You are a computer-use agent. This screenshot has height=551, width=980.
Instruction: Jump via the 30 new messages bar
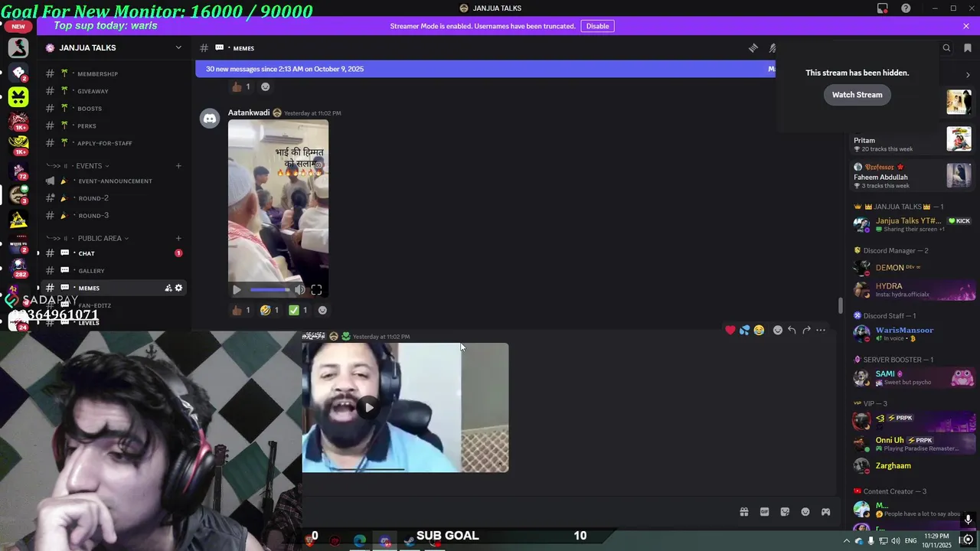click(485, 69)
